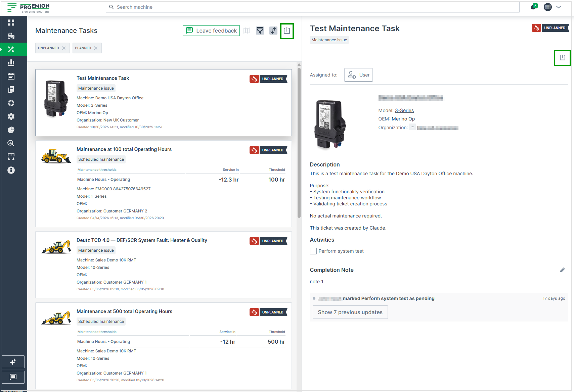Open the 3-Series model link
574x392 pixels.
tap(404, 110)
